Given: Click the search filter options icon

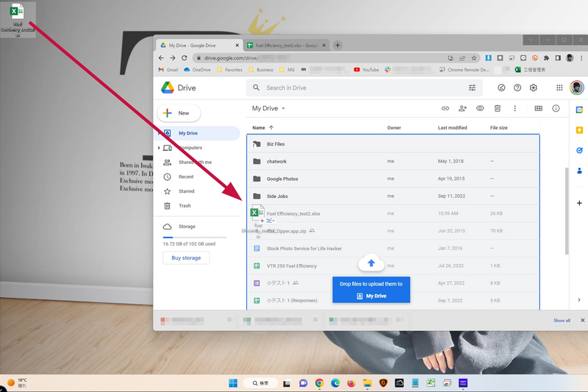Looking at the screenshot, I should (472, 88).
